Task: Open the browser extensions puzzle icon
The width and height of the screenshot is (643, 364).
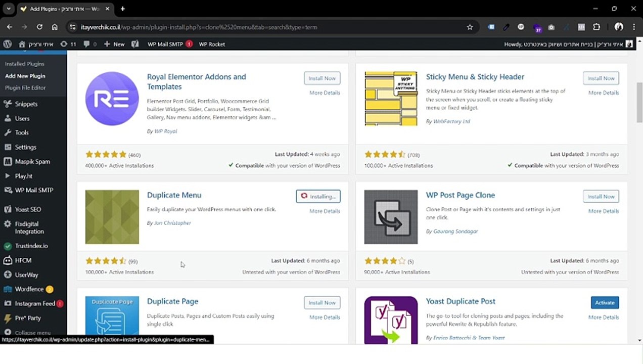Action: [x=596, y=27]
